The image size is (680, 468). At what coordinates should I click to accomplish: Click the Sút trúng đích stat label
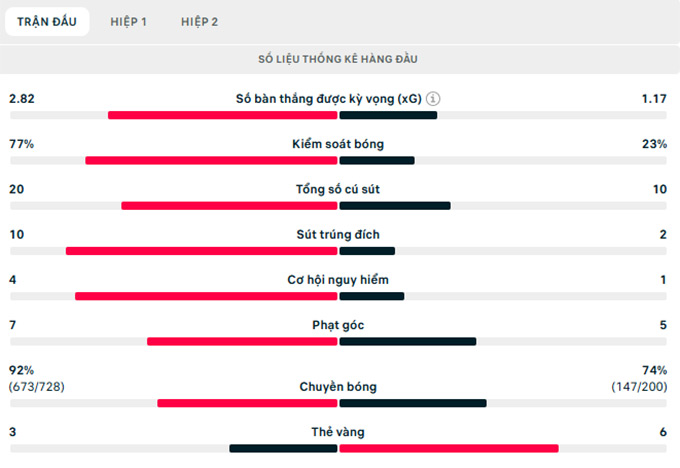click(x=339, y=234)
